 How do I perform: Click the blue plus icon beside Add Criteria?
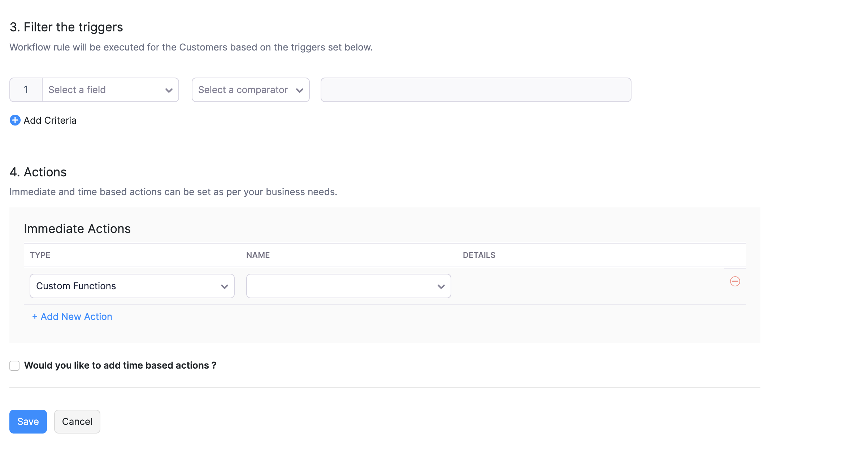pyautogui.click(x=15, y=120)
